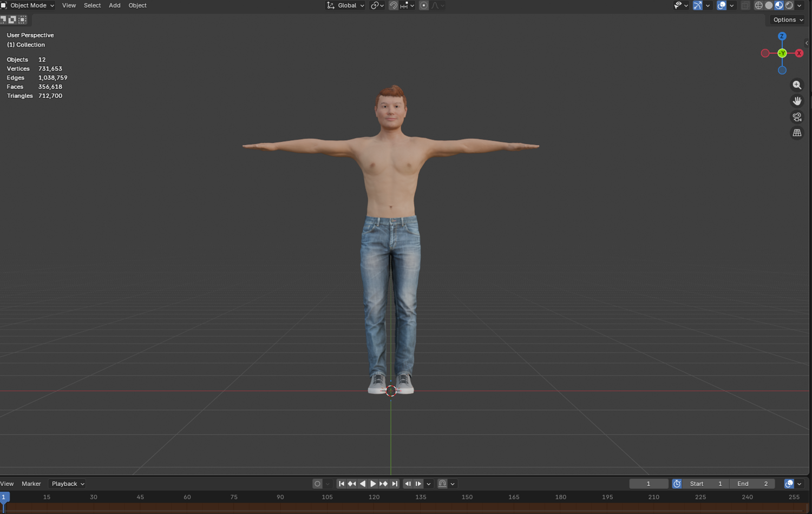Jump to the end frame
Viewport: 812px width, 514px height.
395,484
